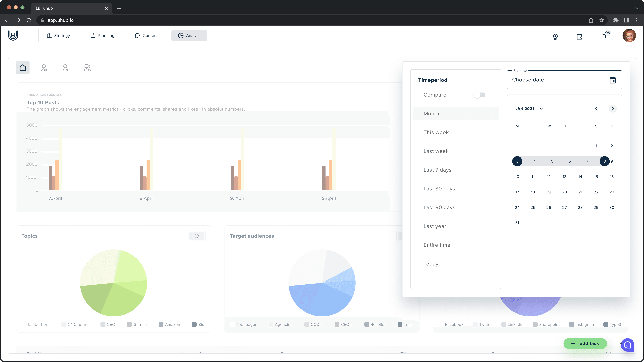The width and height of the screenshot is (644, 362).
Task: Toggle the Lauberhorn legend checkbox
Action: [24, 325]
